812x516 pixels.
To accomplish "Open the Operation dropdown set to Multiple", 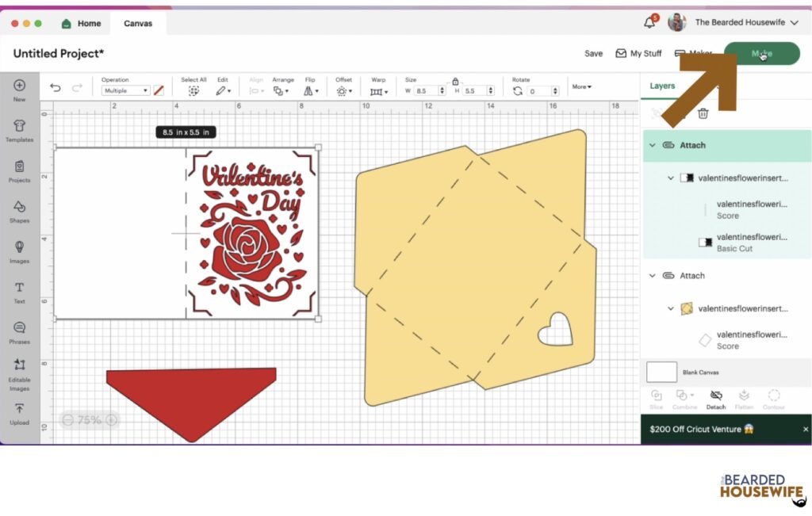I will point(127,92).
